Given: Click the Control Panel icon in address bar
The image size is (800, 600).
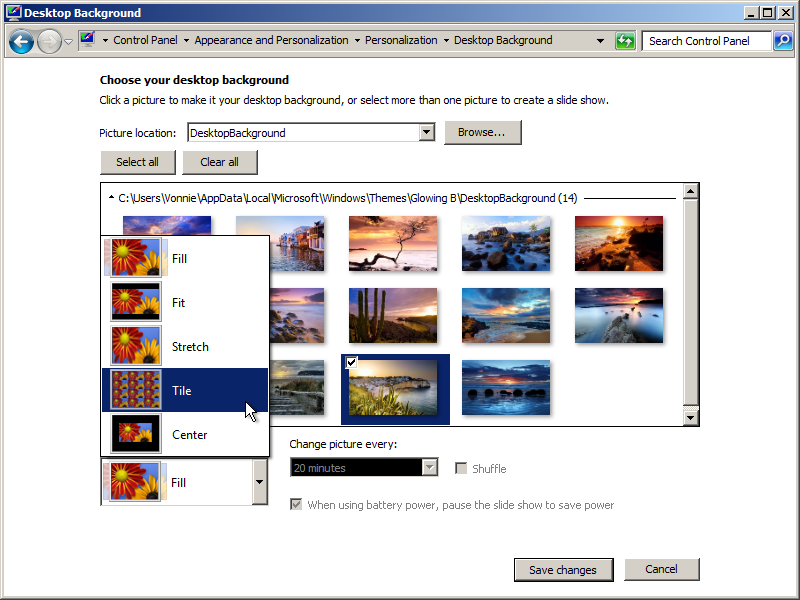Looking at the screenshot, I should point(87,40).
